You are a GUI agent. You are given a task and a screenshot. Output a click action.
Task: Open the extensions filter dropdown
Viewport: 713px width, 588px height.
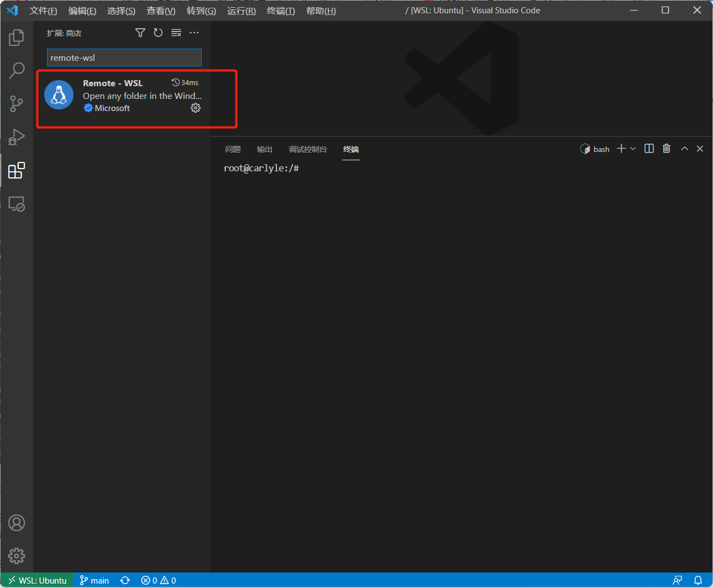point(140,33)
